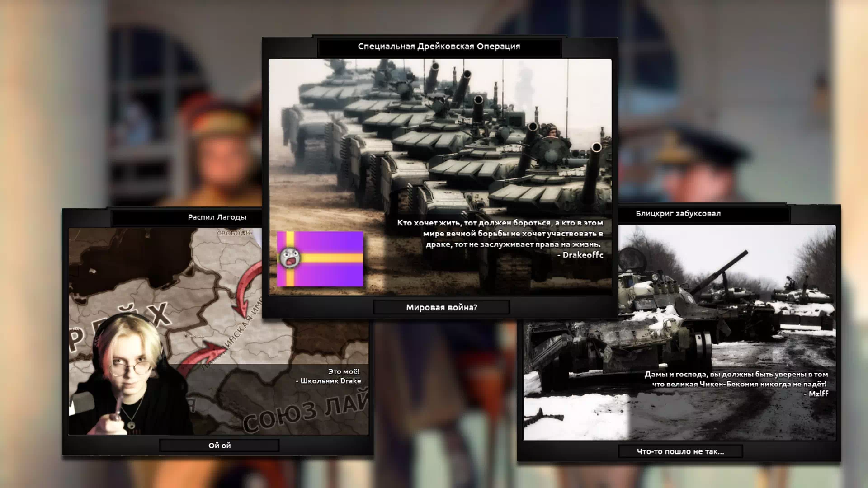Select the 'Блицкриг забуксовал' event title
Screen dimensions: 868x488
678,214
